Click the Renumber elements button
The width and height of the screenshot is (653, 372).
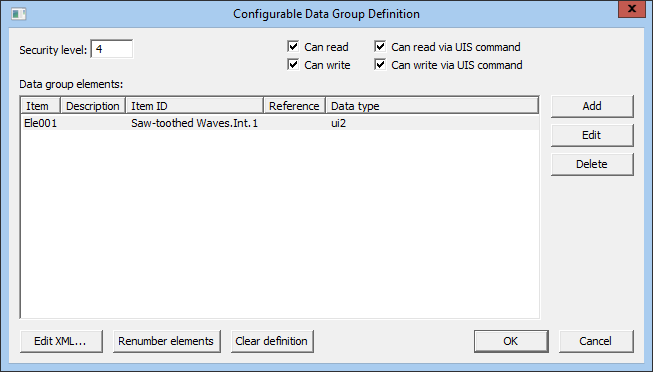click(x=166, y=341)
